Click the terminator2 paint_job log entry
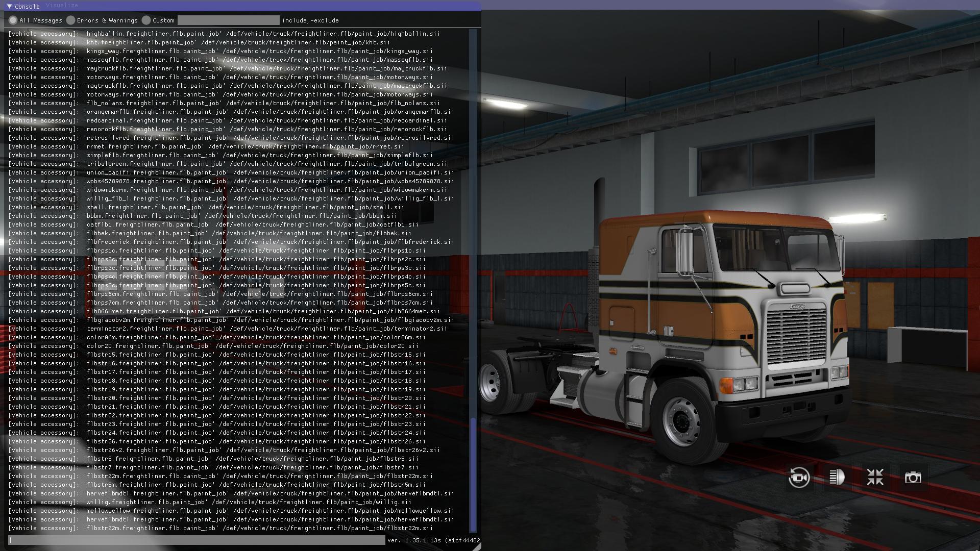 point(227,329)
